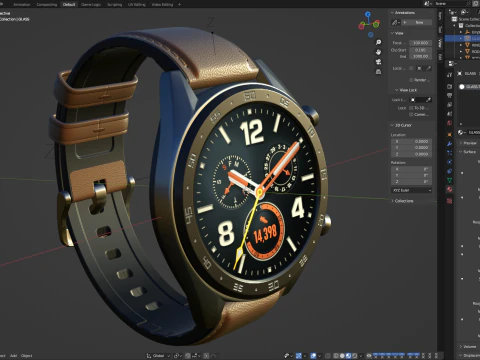
Task: Switch to the Game Logic workspace tab
Action: (x=91, y=4)
